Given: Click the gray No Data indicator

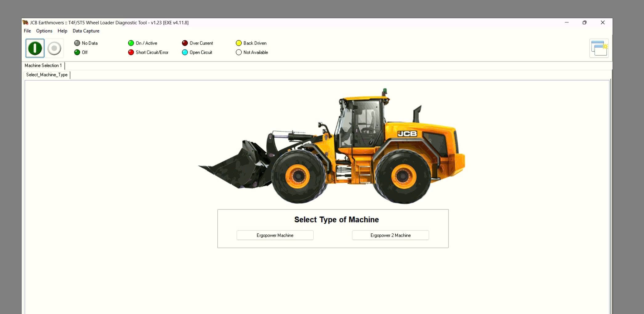Looking at the screenshot, I should tap(77, 43).
